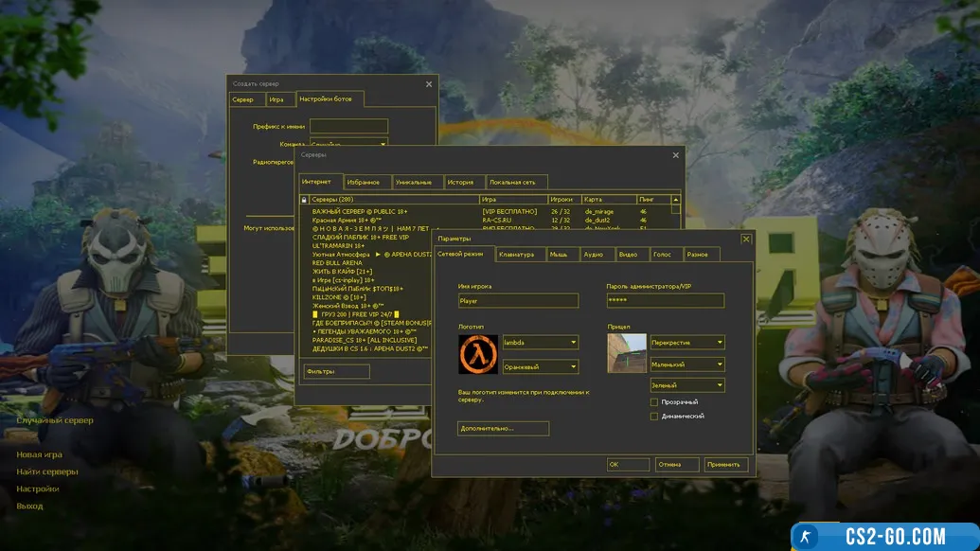Open the lambda logo type dropdown
The width and height of the screenshot is (980, 551).
(540, 343)
